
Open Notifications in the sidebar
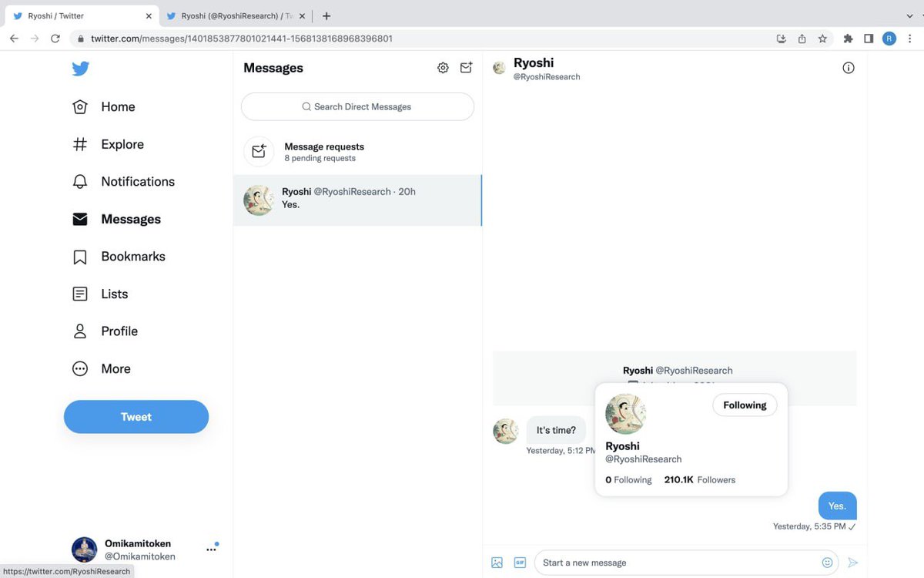(x=123, y=182)
